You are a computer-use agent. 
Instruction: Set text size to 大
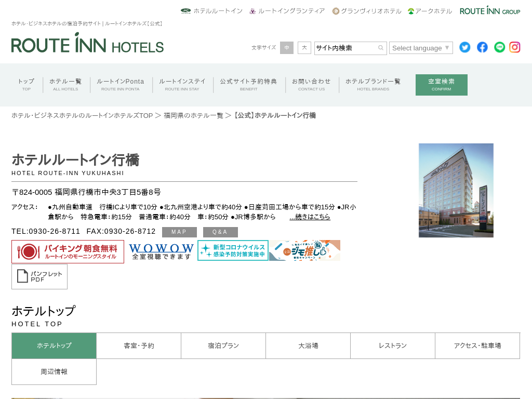click(304, 48)
